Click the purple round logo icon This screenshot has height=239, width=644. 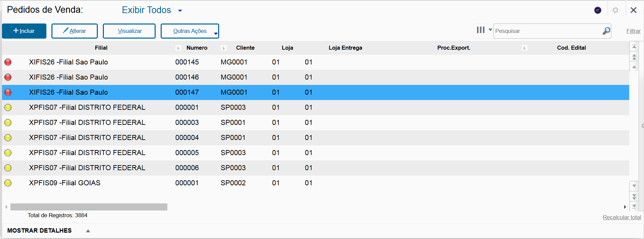598,10
